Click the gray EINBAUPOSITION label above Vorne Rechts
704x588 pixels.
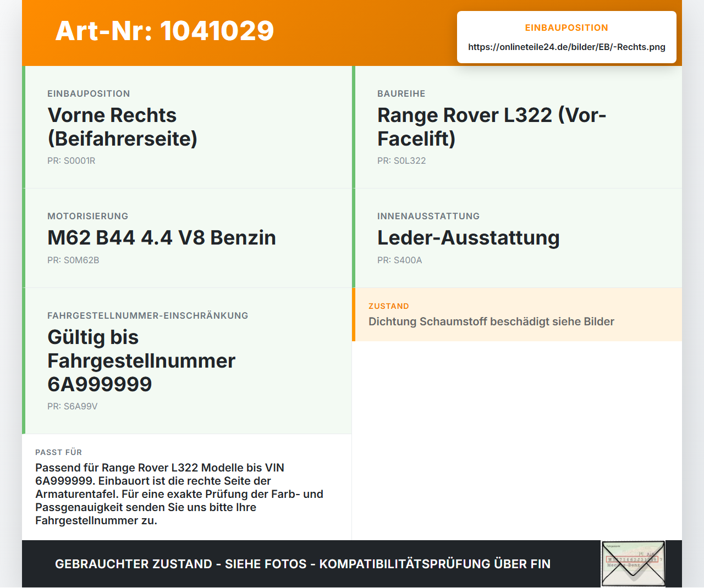tap(89, 93)
